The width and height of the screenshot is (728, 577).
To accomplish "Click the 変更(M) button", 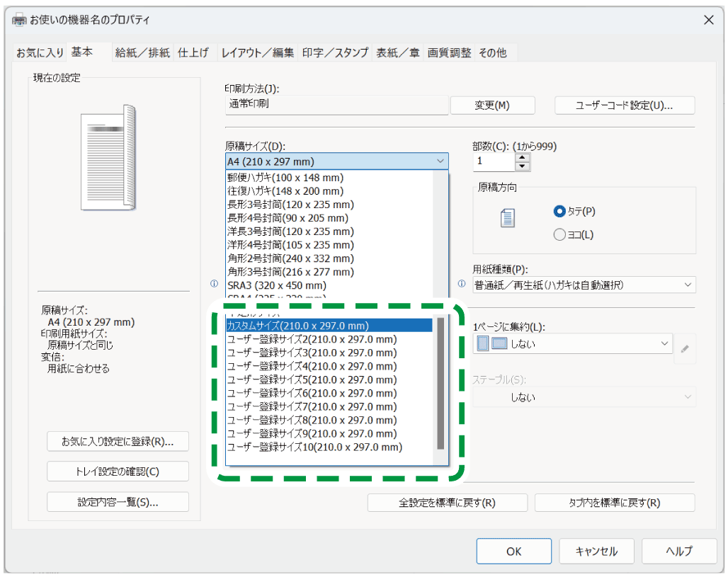I will (492, 105).
